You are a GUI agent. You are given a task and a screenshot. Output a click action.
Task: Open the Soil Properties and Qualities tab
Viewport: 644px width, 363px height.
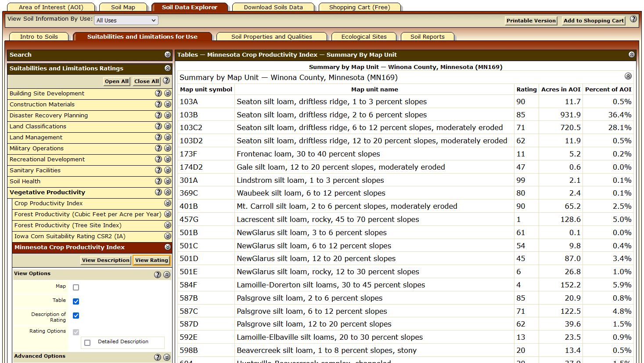[271, 36]
